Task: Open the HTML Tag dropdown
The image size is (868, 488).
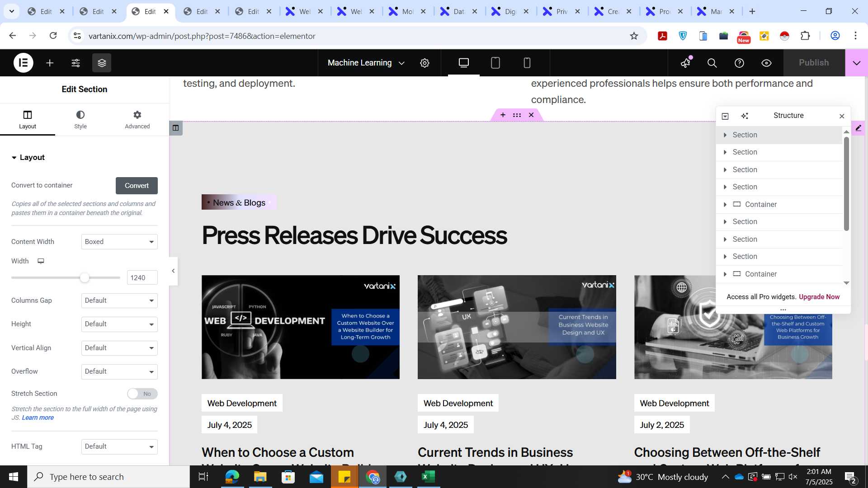Action: point(119,446)
